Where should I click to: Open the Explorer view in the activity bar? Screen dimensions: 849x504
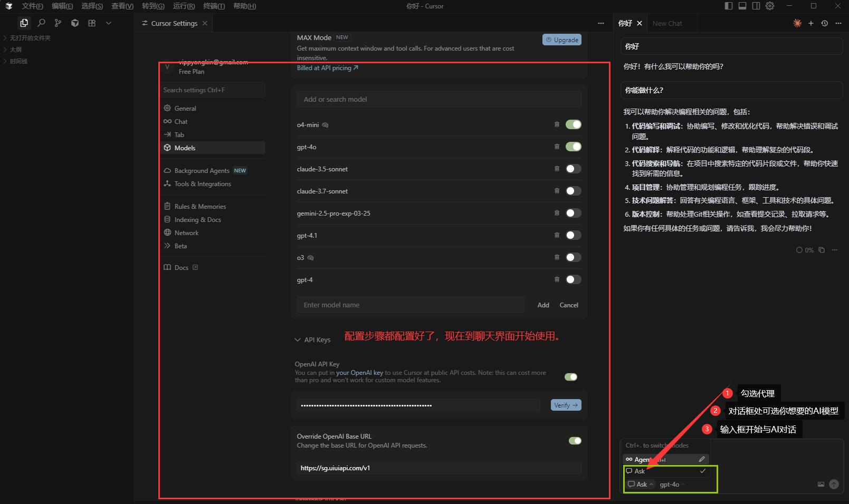click(24, 23)
